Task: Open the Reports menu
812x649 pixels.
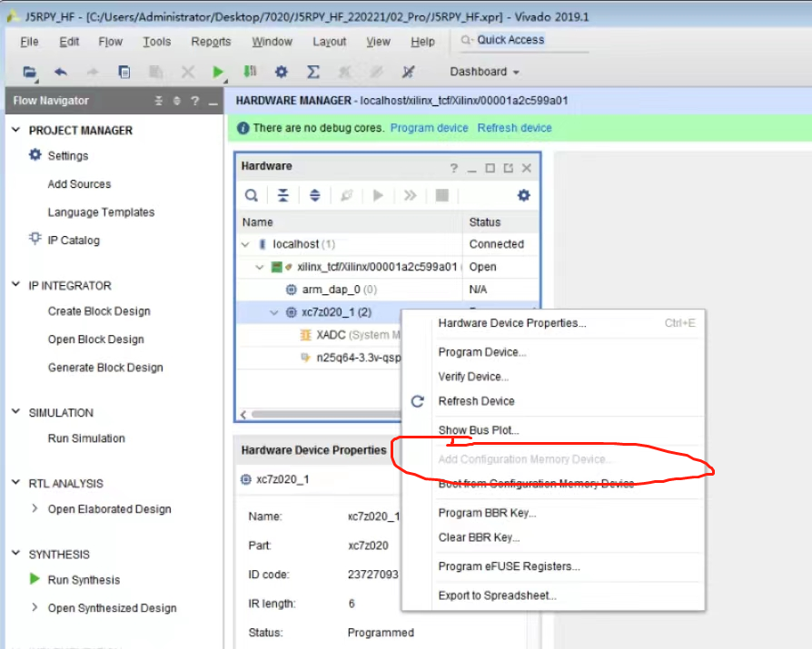Action: coord(211,42)
